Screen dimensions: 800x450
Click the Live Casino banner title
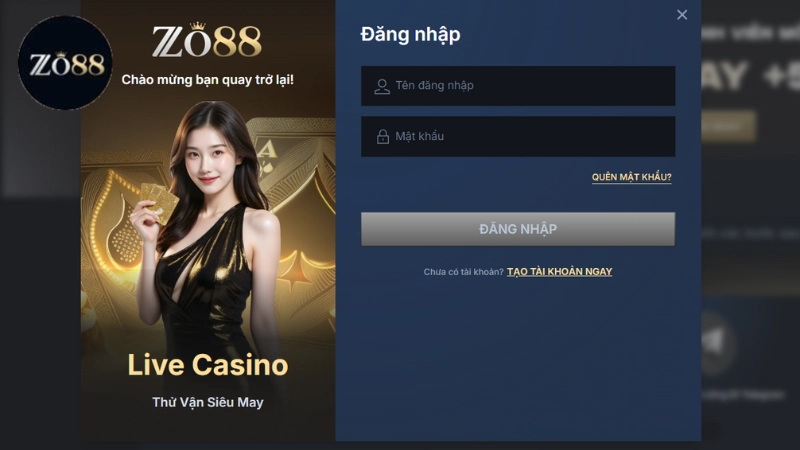pos(208,365)
